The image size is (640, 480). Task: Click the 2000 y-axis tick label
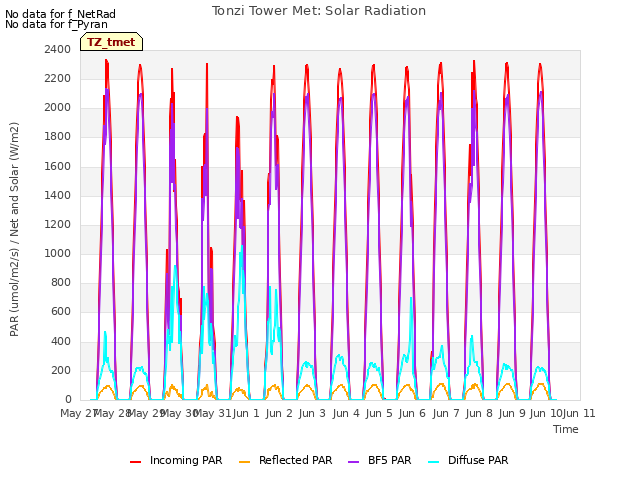[58, 108]
